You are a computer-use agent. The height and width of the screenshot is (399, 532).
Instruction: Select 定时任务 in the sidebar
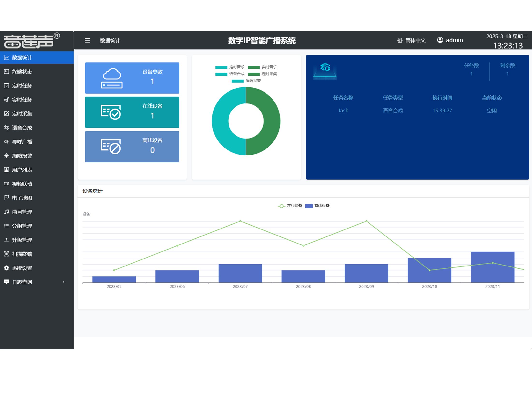coord(22,86)
